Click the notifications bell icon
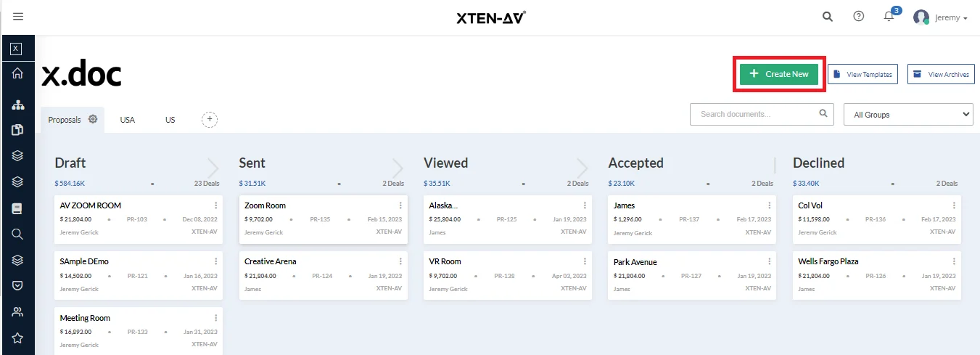This screenshot has width=980, height=355. [x=889, y=17]
